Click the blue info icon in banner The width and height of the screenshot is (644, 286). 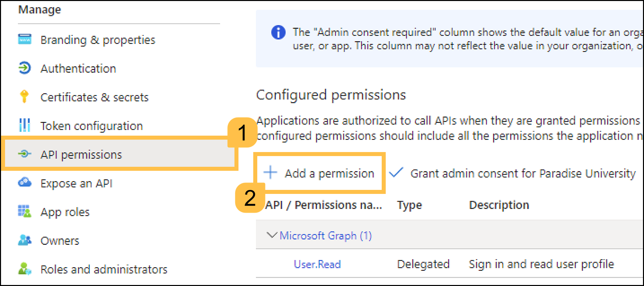(278, 32)
